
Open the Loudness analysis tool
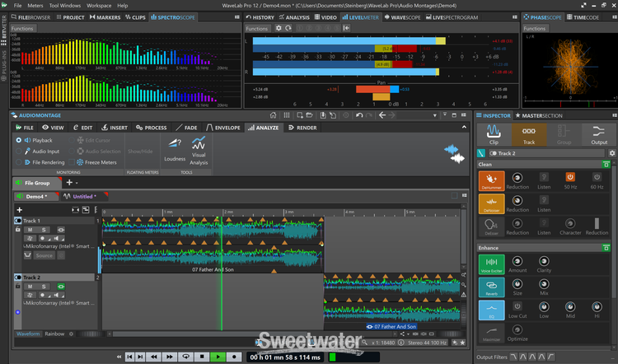click(175, 147)
